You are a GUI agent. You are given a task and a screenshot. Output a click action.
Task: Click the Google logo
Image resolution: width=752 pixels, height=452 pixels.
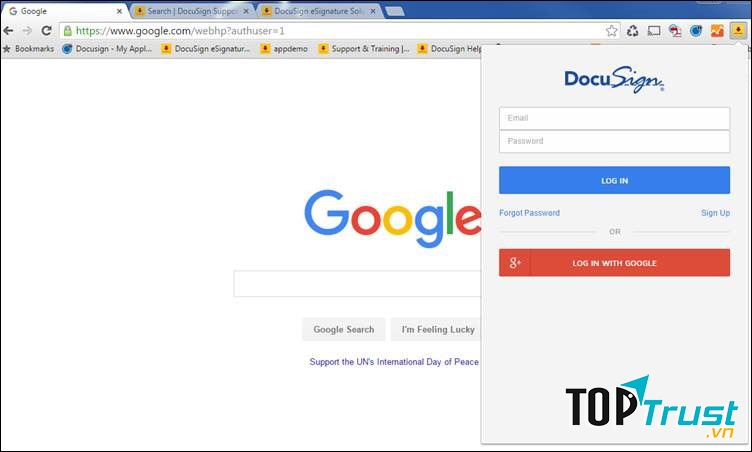393,218
